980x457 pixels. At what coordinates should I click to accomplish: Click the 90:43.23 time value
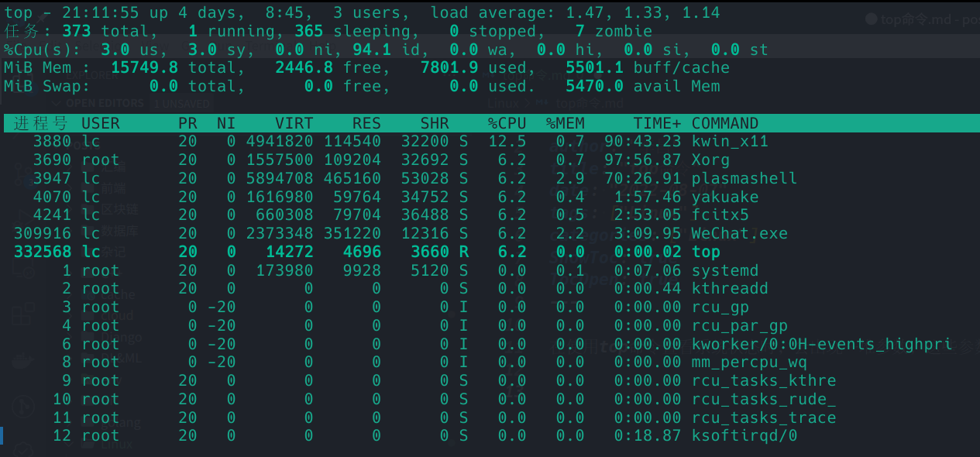(643, 142)
